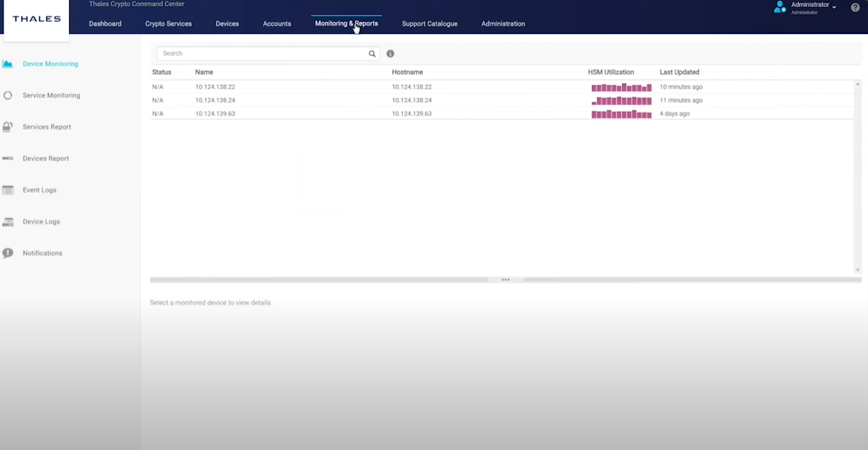
Task: Click the Device Logs icon
Action: coord(8,222)
